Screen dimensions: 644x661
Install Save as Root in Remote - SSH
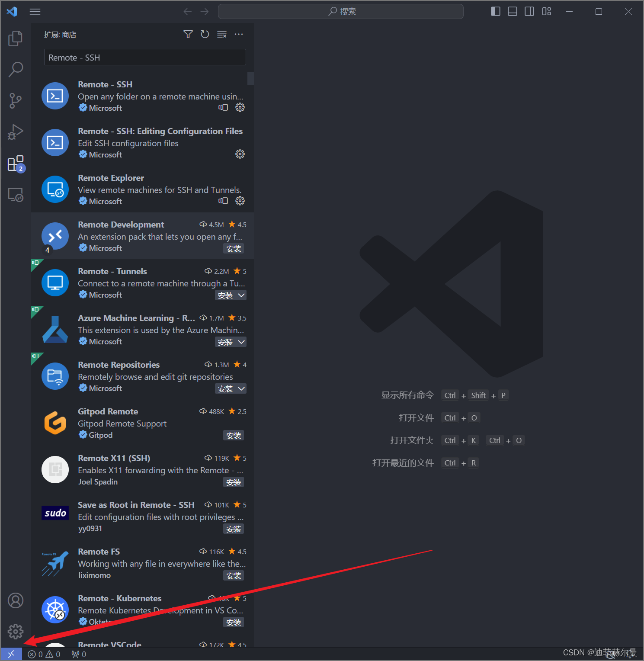pos(234,529)
